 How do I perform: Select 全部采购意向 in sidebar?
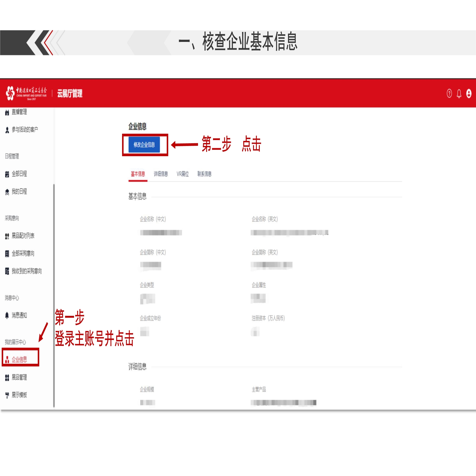pyautogui.click(x=23, y=253)
